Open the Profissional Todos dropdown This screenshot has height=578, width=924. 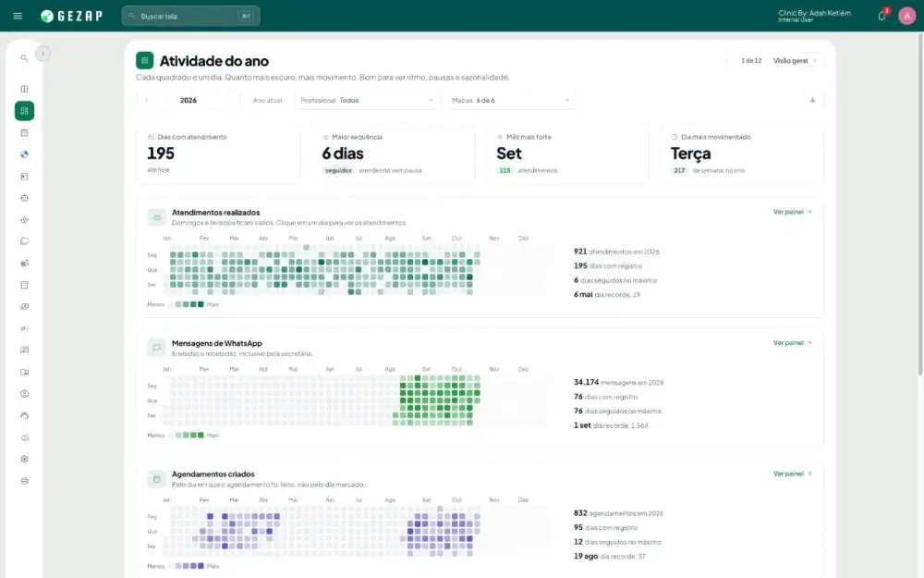[367, 100]
